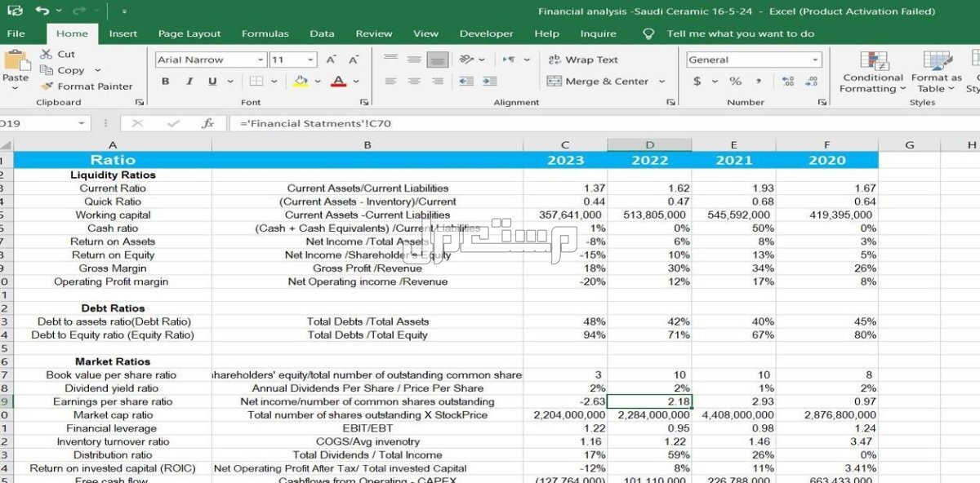
Task: Open the File tab
Action: 16,33
